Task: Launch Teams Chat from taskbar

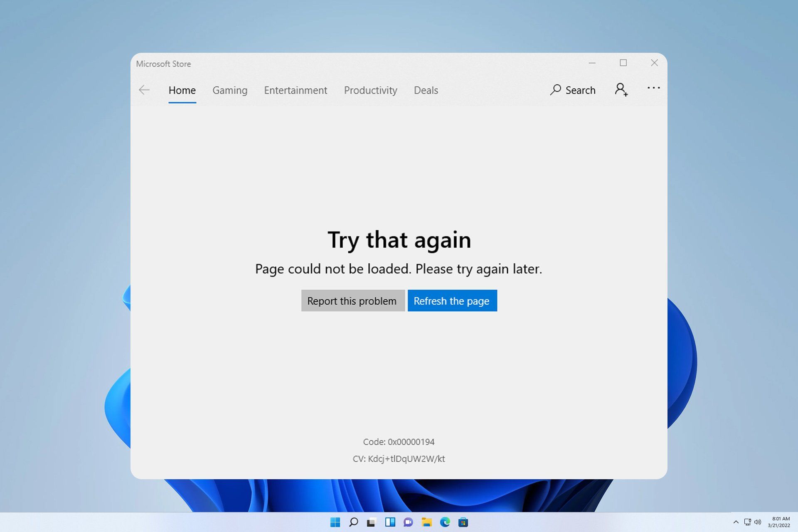Action: pyautogui.click(x=408, y=522)
